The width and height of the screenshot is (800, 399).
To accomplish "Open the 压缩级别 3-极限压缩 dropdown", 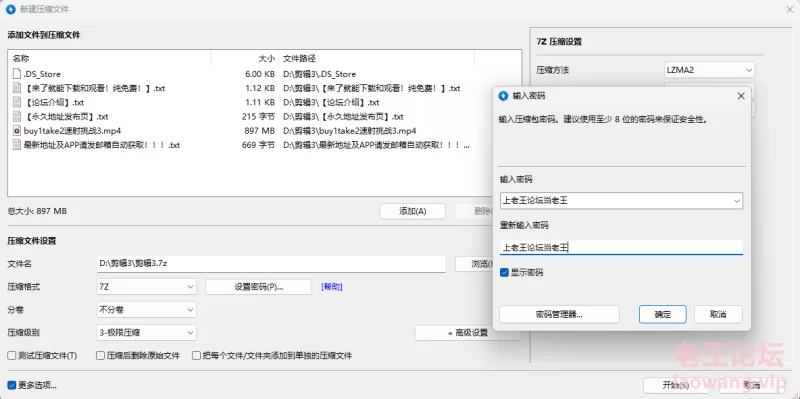I will [146, 333].
